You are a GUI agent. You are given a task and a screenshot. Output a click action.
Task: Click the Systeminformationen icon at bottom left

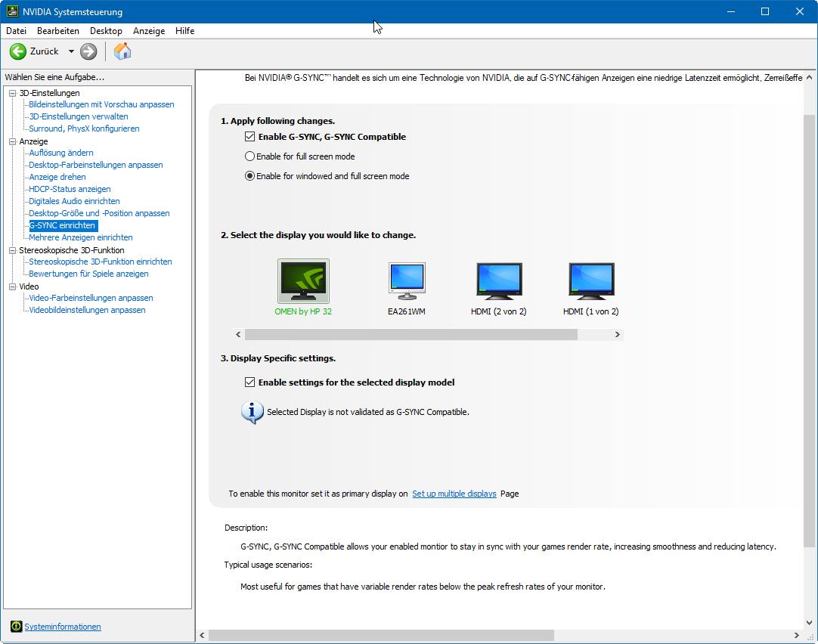[x=16, y=627]
